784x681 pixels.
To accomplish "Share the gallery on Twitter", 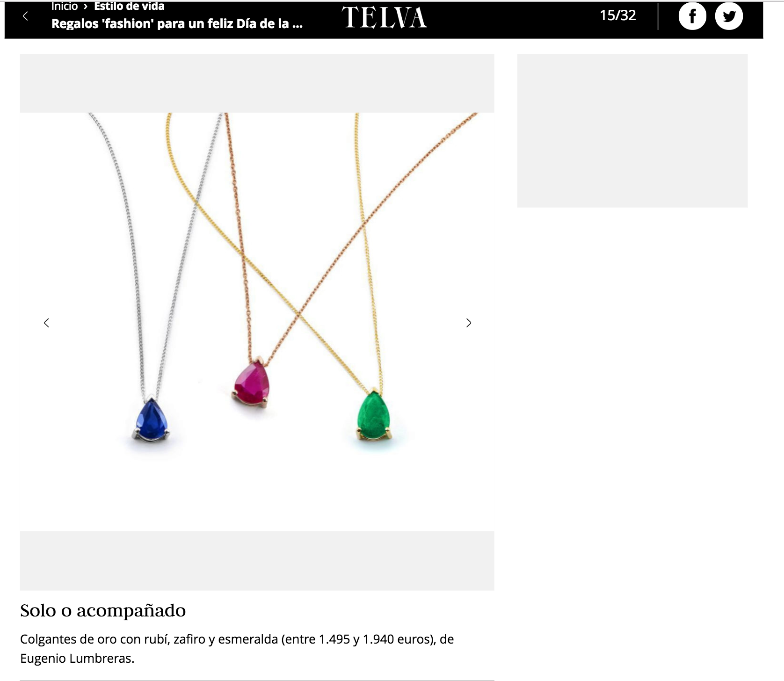I will click(729, 16).
